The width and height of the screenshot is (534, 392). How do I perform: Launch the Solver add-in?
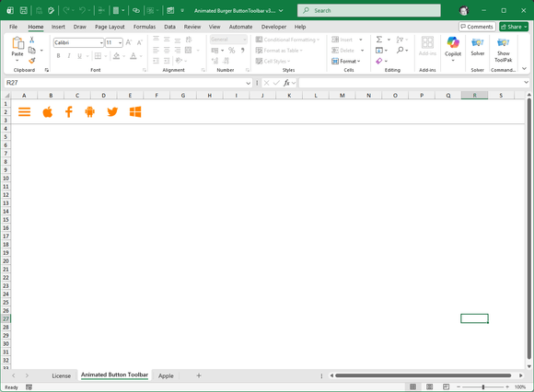pos(478,47)
